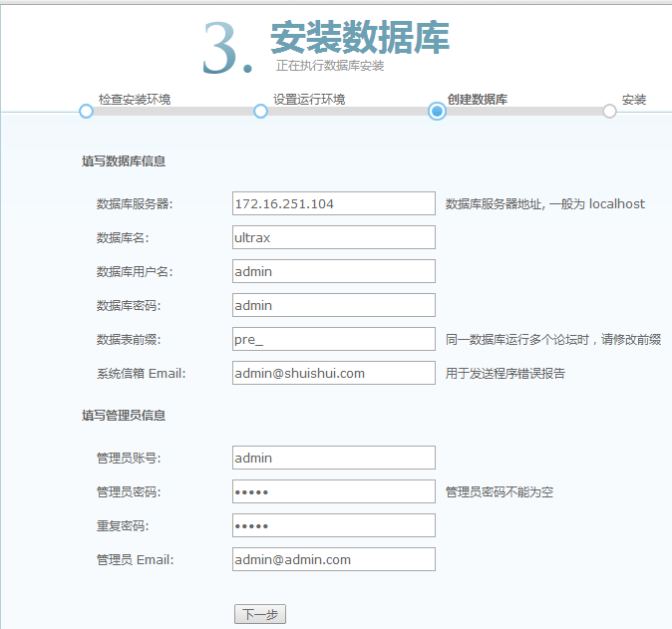Click the database name field containing ultrax
This screenshot has width=672, height=629.
tap(334, 237)
